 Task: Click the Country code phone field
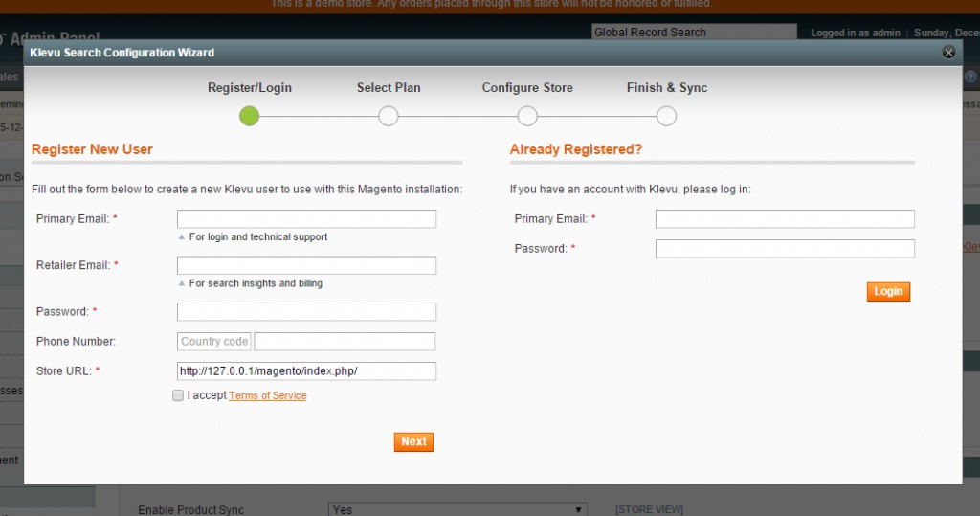[x=214, y=342]
